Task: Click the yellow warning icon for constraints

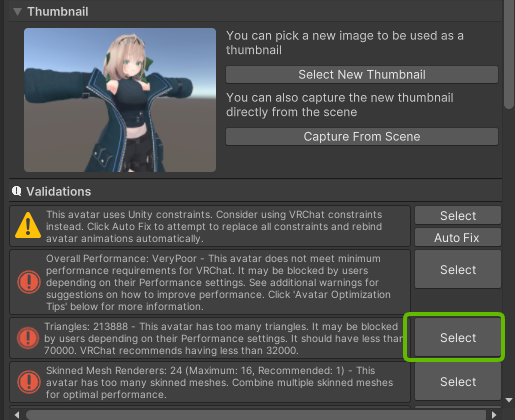Action: pos(28,226)
